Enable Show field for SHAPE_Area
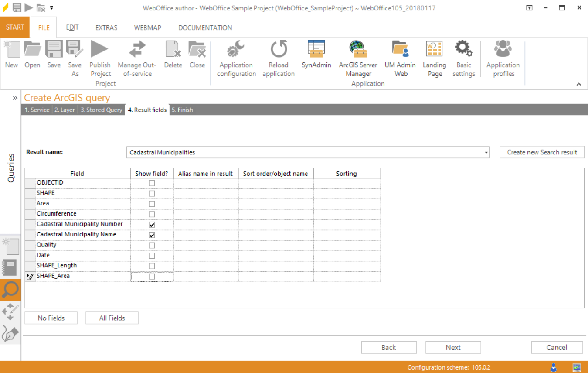 pos(152,276)
